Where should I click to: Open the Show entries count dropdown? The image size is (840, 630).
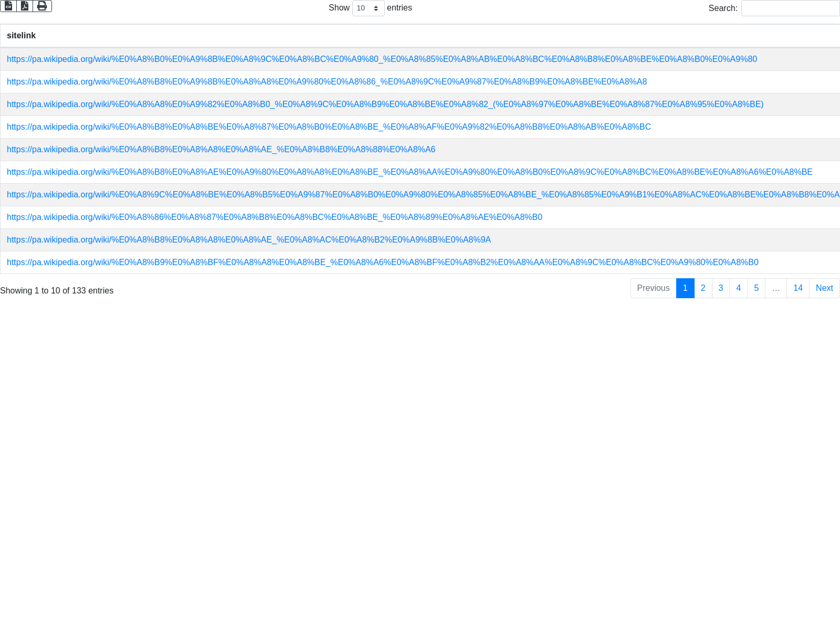pyautogui.click(x=368, y=8)
